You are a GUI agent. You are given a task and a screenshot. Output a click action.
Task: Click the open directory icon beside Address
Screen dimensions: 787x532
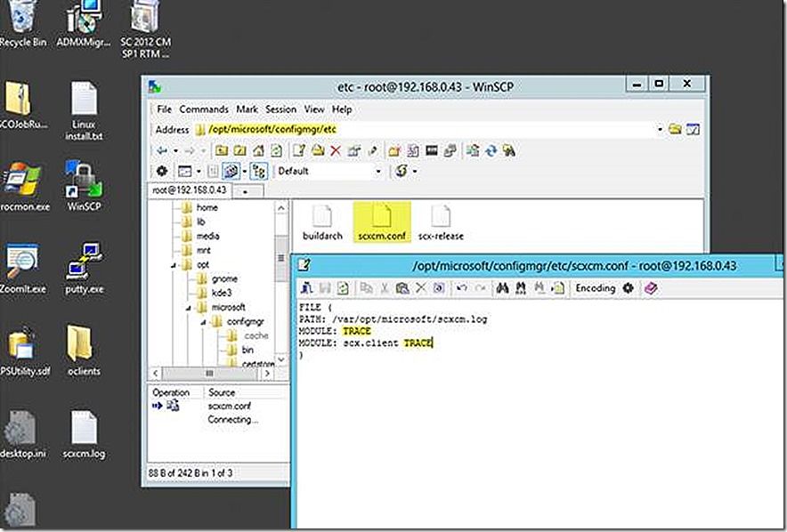pos(675,129)
